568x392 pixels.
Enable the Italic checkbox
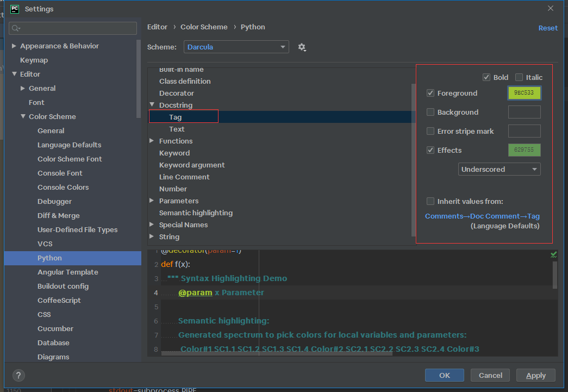coord(519,77)
